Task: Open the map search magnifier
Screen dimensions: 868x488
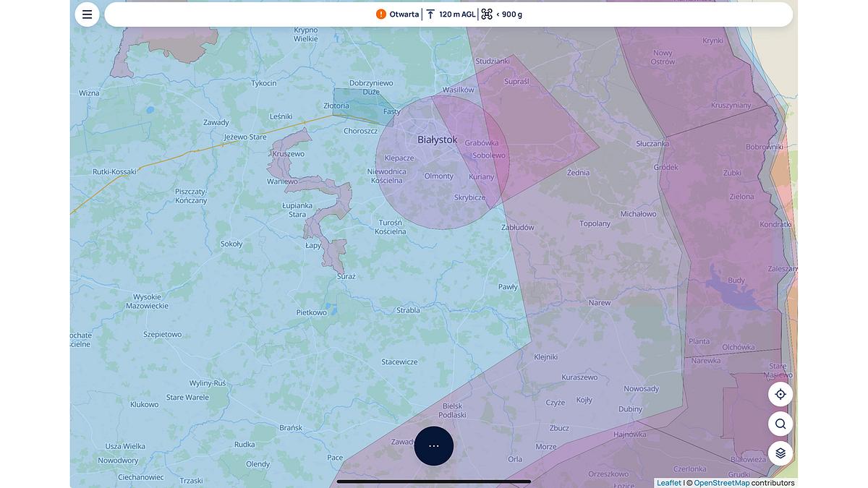Action: 780,424
